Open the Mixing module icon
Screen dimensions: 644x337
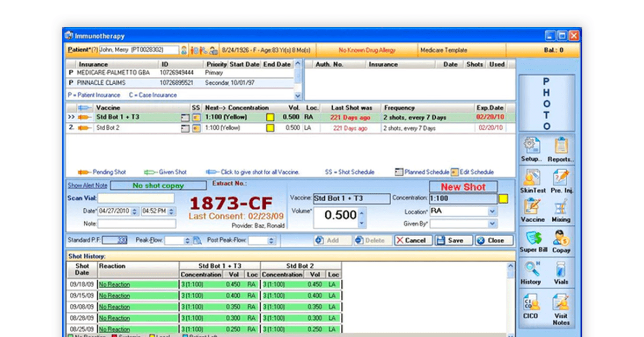(561, 210)
